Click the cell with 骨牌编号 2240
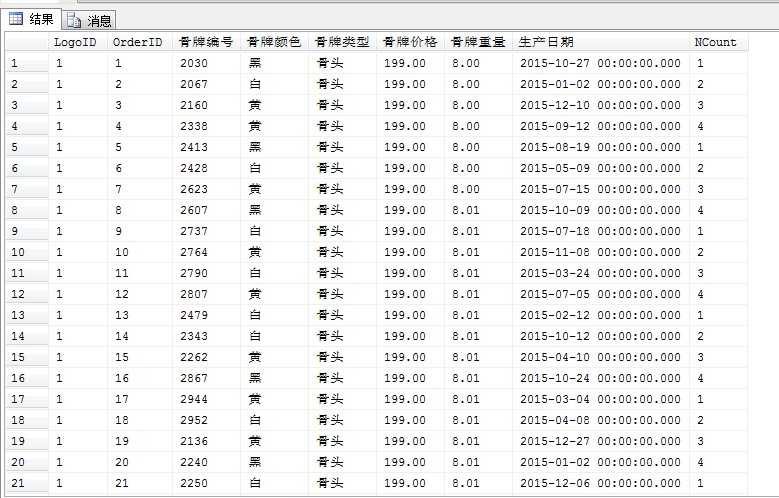 [x=207, y=462]
